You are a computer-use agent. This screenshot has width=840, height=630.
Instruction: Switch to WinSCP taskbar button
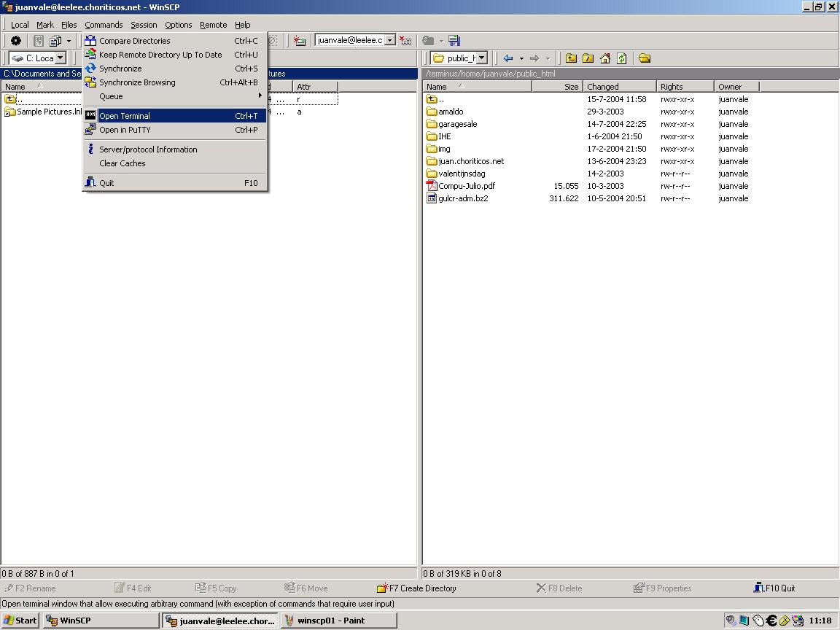(101, 621)
